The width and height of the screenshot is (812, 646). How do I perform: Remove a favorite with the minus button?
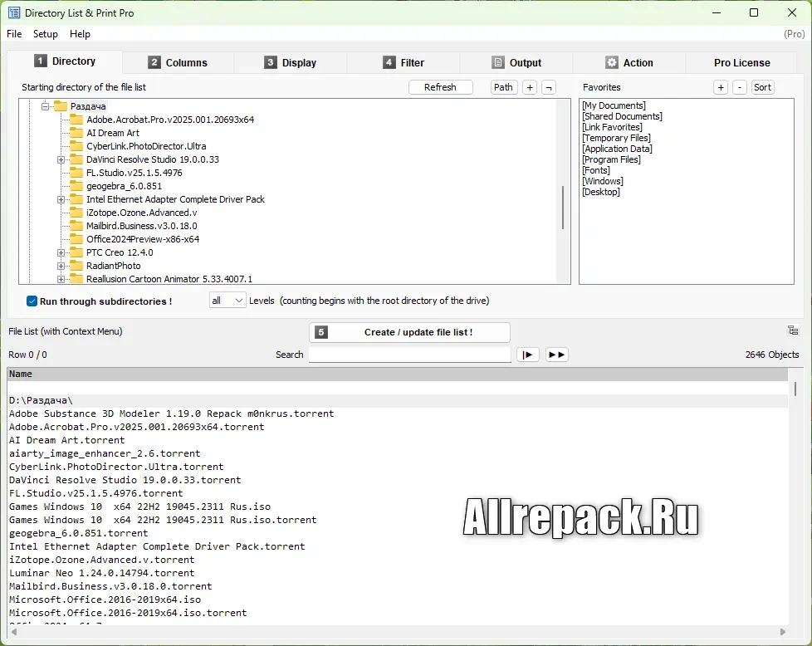[x=740, y=87]
